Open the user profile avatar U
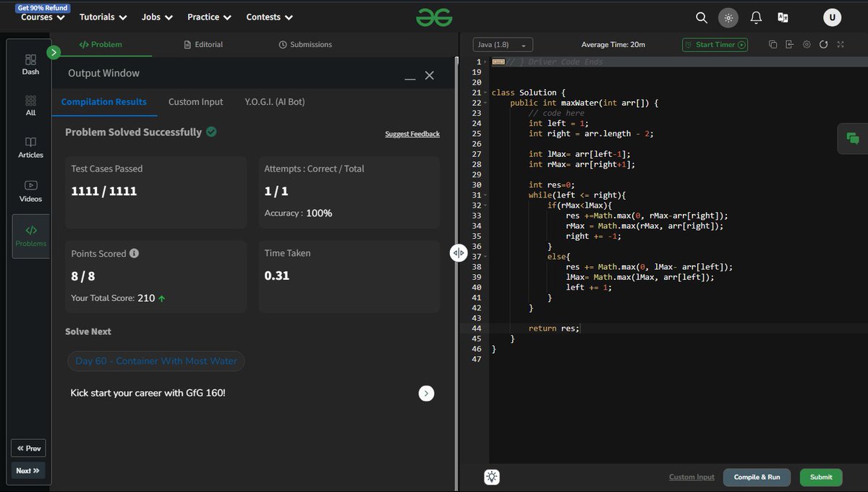Viewport: 868px width, 492px height. pos(832,17)
